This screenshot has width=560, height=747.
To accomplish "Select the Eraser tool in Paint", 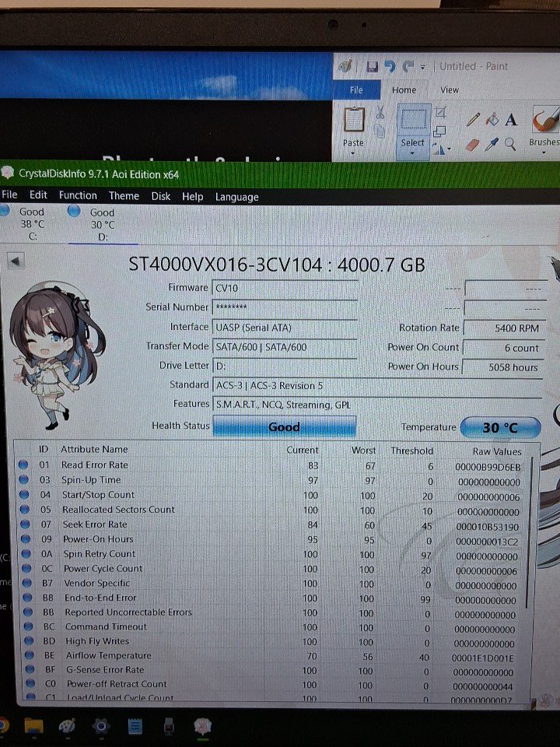I will click(x=472, y=145).
